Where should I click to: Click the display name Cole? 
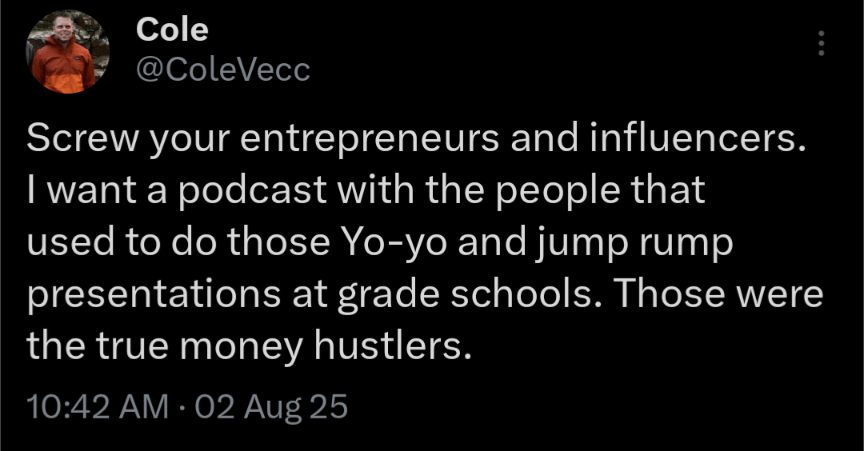pos(172,29)
